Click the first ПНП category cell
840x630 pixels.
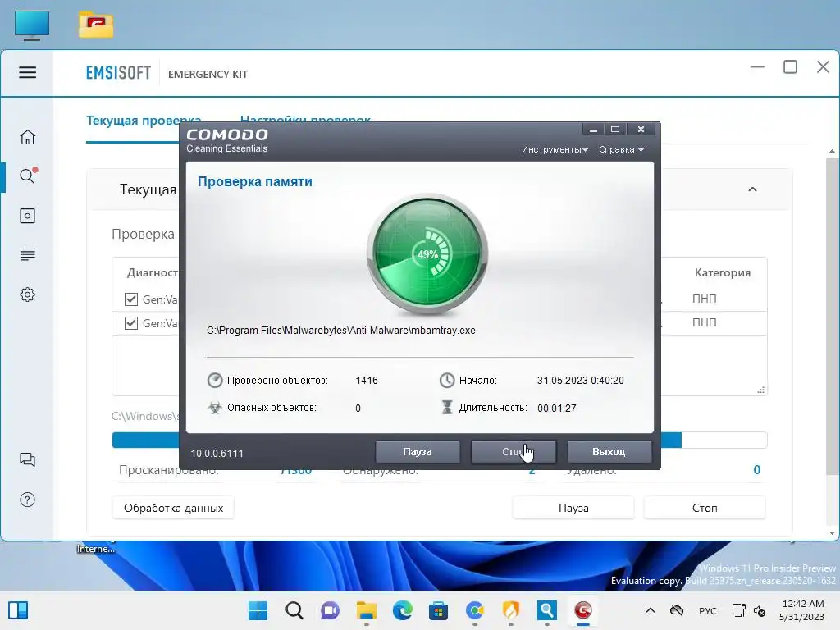(x=704, y=299)
